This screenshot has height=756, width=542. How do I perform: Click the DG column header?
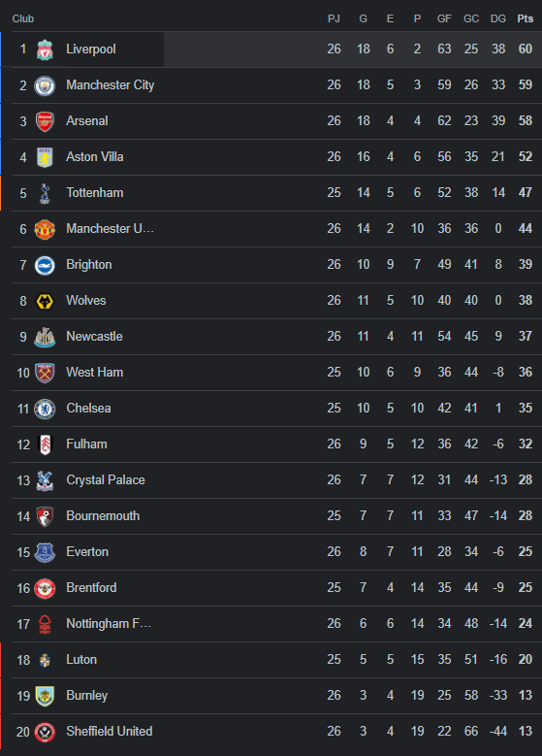pyautogui.click(x=498, y=18)
